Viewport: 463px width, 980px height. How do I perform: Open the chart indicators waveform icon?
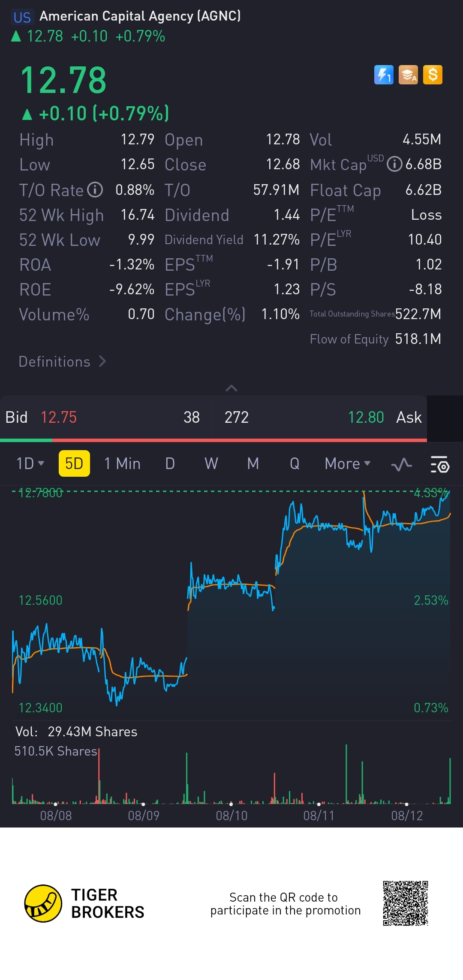[402, 464]
